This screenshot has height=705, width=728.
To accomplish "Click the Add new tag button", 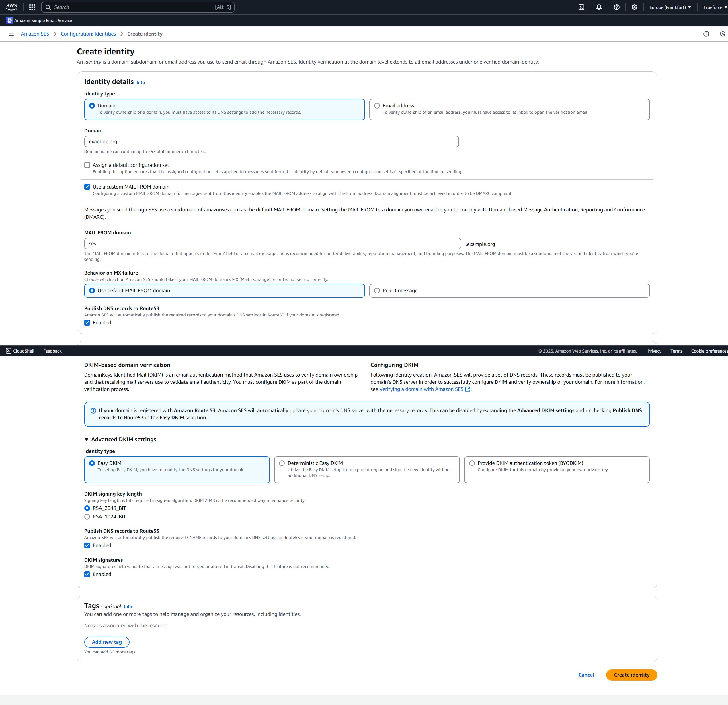I will coord(107,642).
